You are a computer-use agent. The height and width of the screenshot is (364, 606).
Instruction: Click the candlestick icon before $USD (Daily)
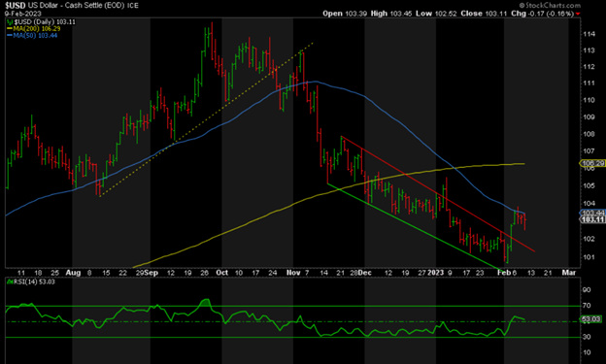pos(10,22)
